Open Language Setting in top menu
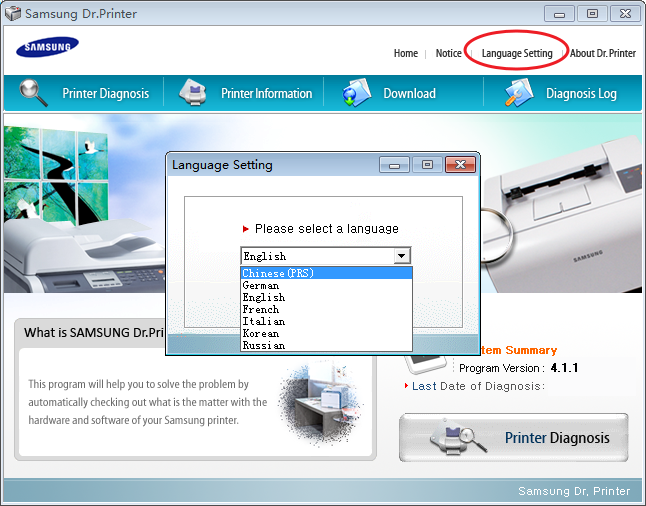Image resolution: width=646 pixels, height=506 pixels. point(517,53)
